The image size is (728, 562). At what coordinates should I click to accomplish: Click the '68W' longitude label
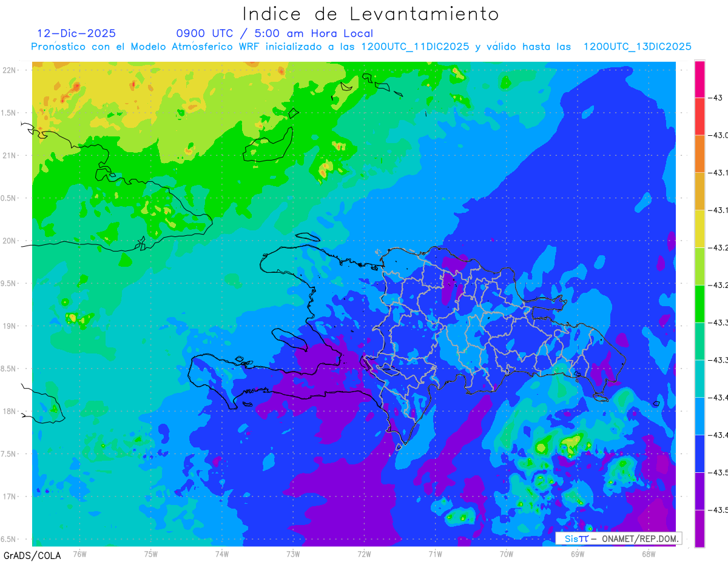(x=649, y=554)
